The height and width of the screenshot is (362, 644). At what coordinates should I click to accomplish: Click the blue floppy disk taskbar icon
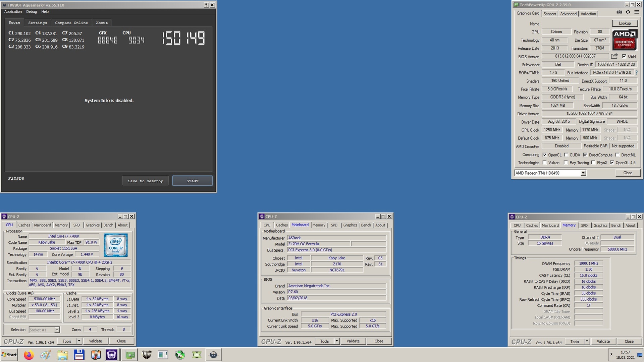79,355
